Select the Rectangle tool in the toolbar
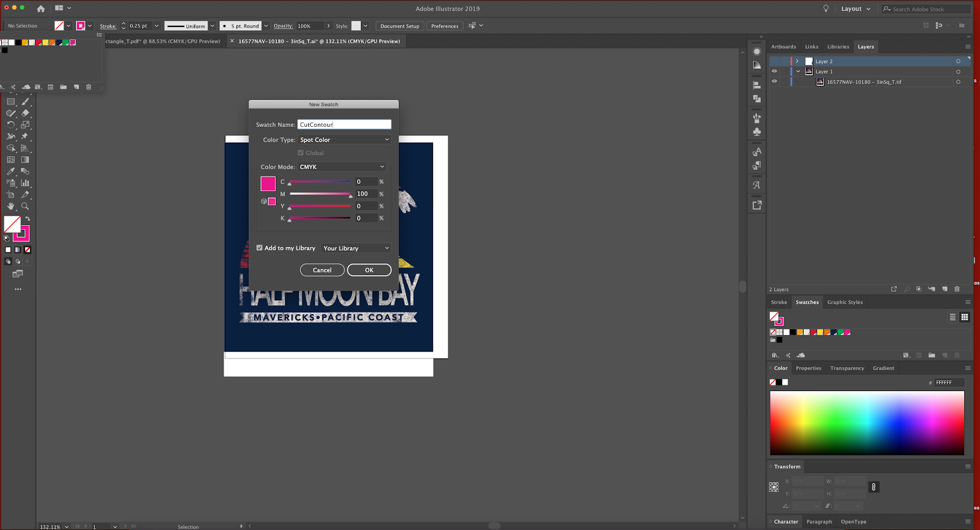Screen dimensions: 980x530 [11, 102]
